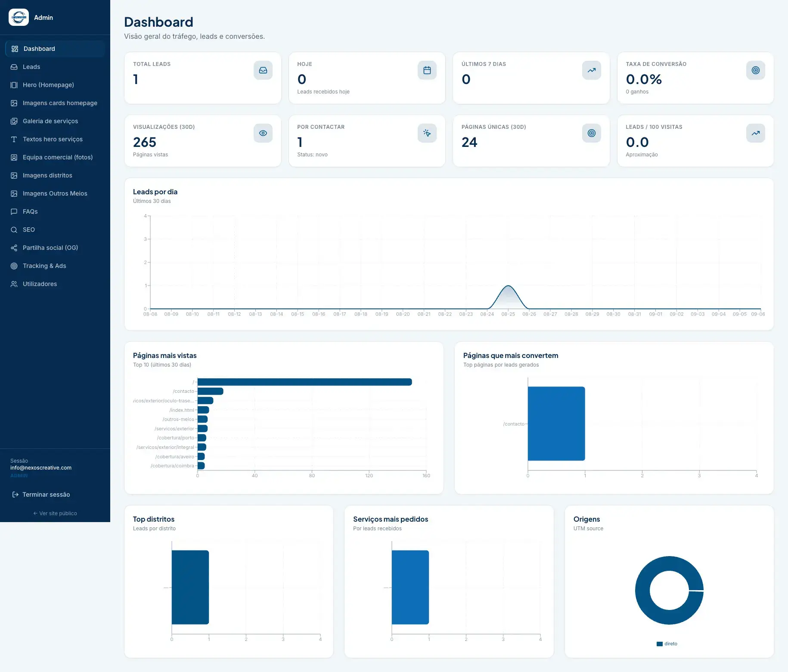
Task: Go to SEO settings
Action: pyautogui.click(x=55, y=230)
